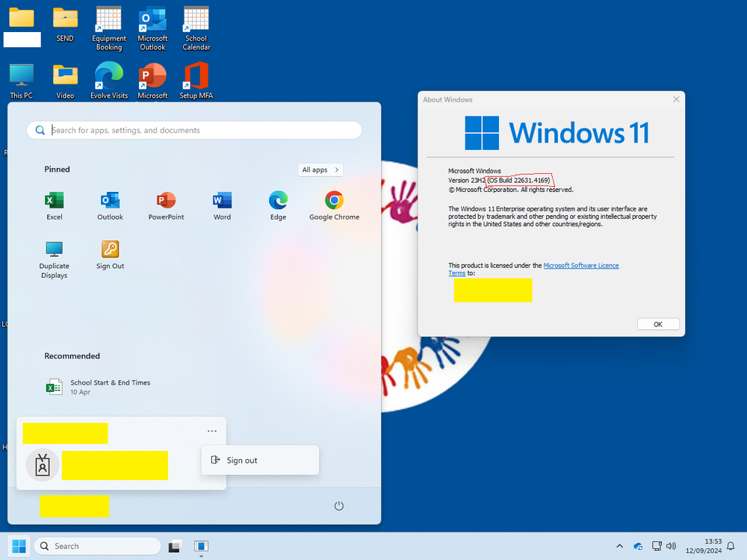Click the Start menu power button
The width and height of the screenshot is (747, 560).
pyautogui.click(x=338, y=505)
